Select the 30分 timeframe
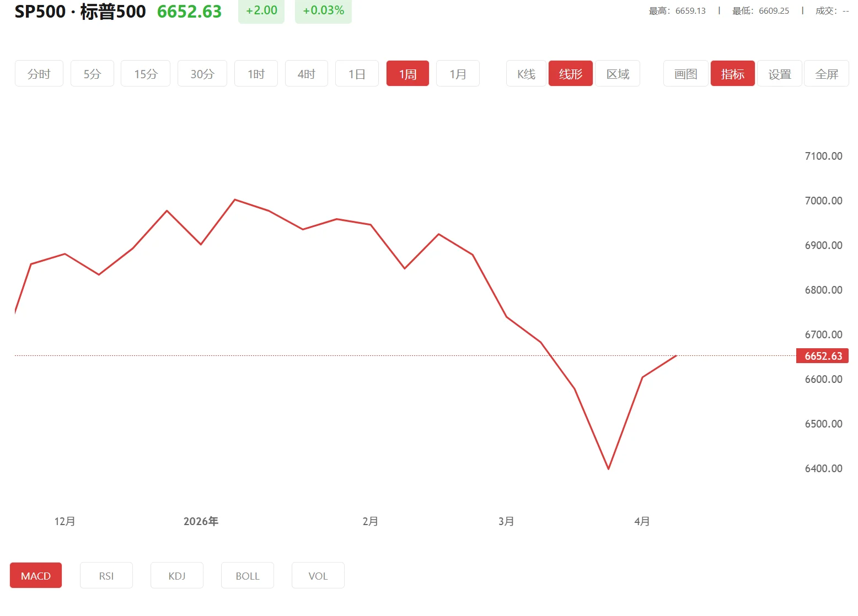The image size is (858, 616). [202, 74]
